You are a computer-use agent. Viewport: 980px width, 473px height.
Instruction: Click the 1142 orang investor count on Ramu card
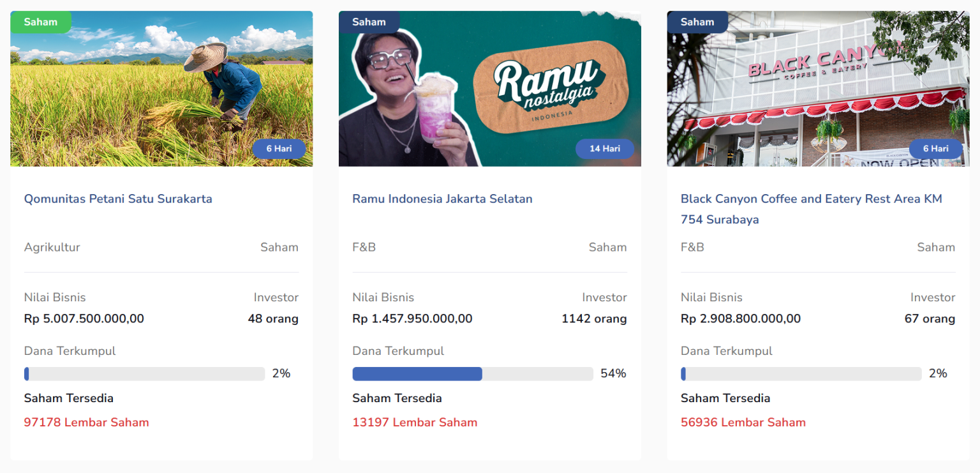(594, 319)
